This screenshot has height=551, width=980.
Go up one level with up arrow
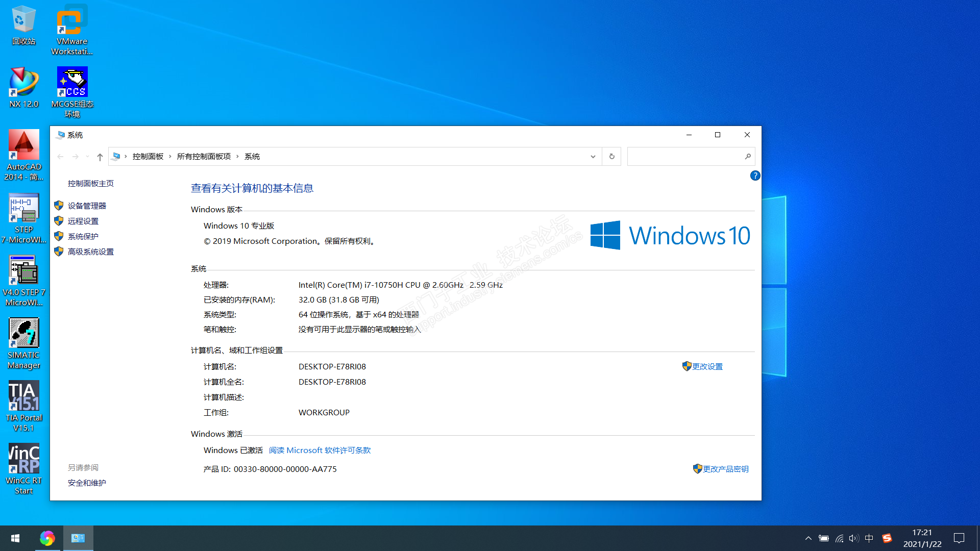100,157
